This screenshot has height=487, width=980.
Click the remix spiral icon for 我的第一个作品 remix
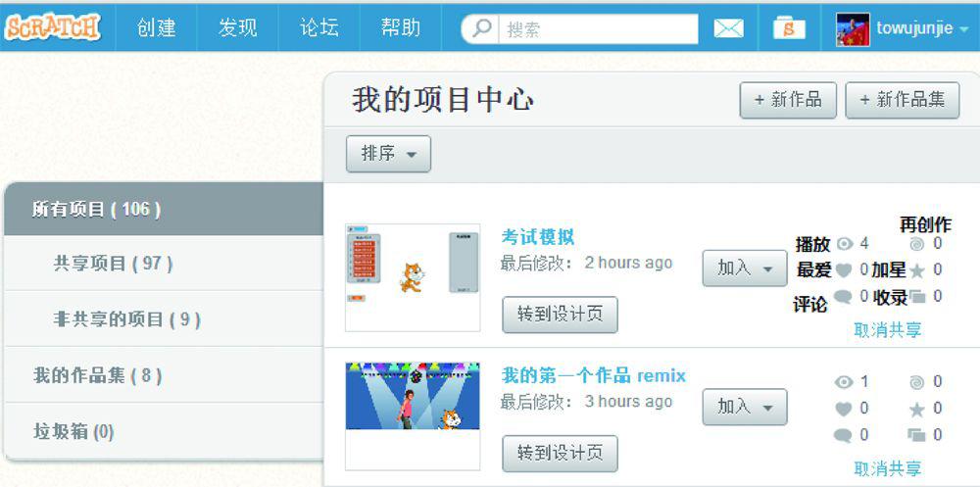coord(917,382)
